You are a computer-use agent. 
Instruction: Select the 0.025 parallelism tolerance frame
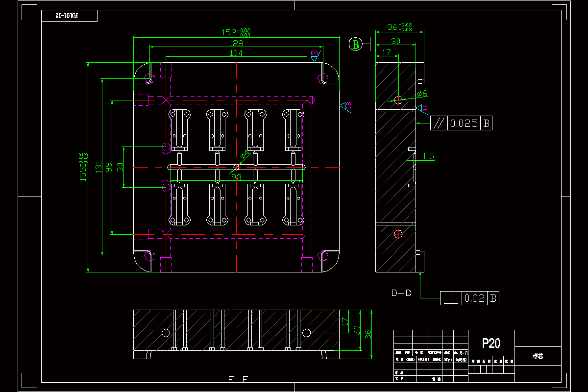[x=461, y=123]
